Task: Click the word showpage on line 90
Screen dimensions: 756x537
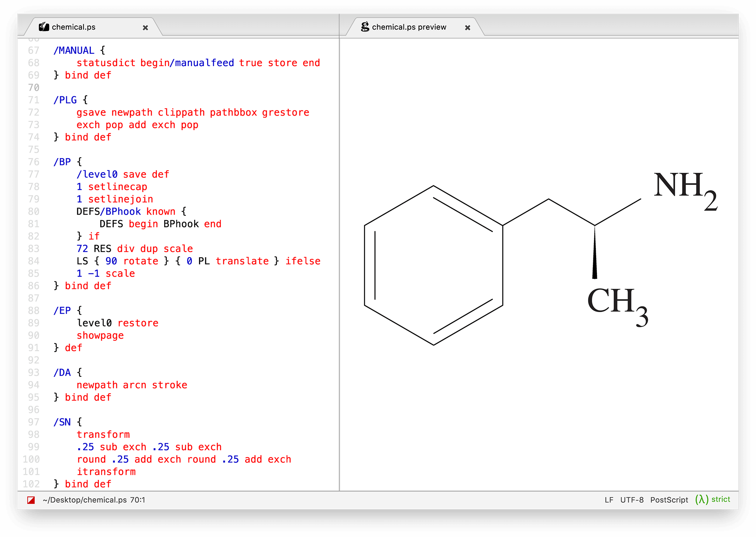Action: 100,335
